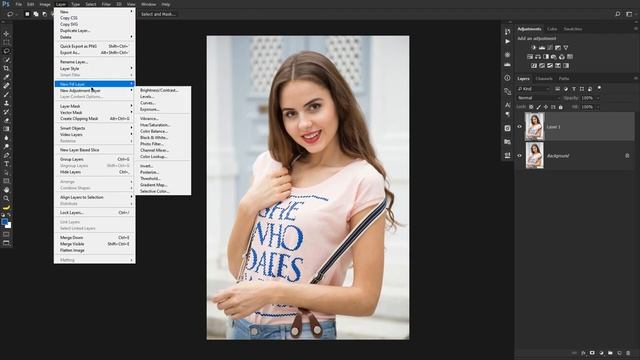640x360 pixels.
Task: Select the Horizontal Type tool
Action: 6,164
